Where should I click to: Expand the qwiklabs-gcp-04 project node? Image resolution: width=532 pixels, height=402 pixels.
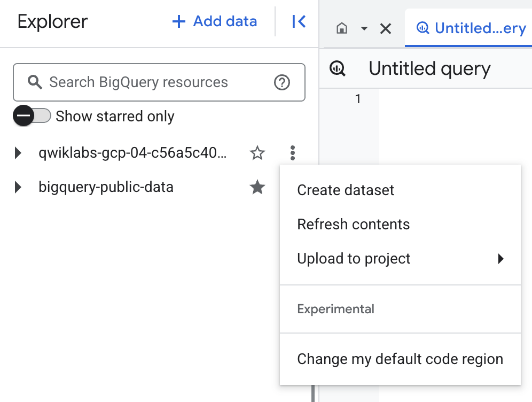pyautogui.click(x=18, y=153)
